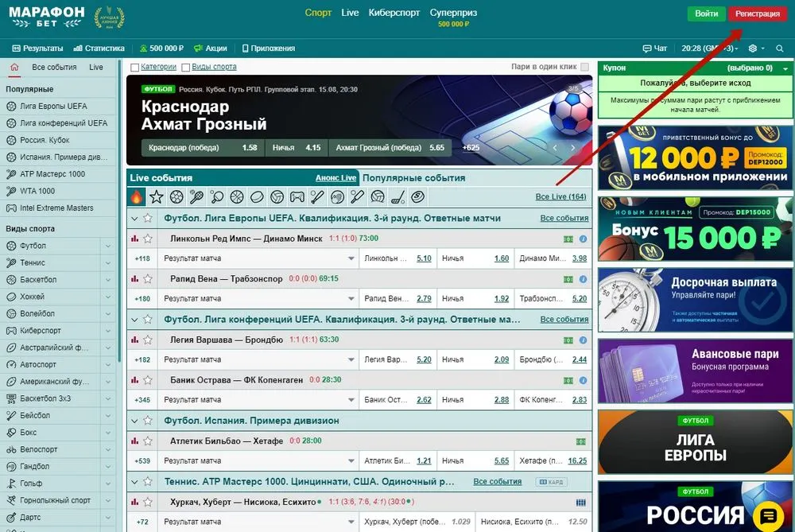795x532 pixels.
Task: Expand the Теннис category in sidebar
Action: pyautogui.click(x=108, y=263)
